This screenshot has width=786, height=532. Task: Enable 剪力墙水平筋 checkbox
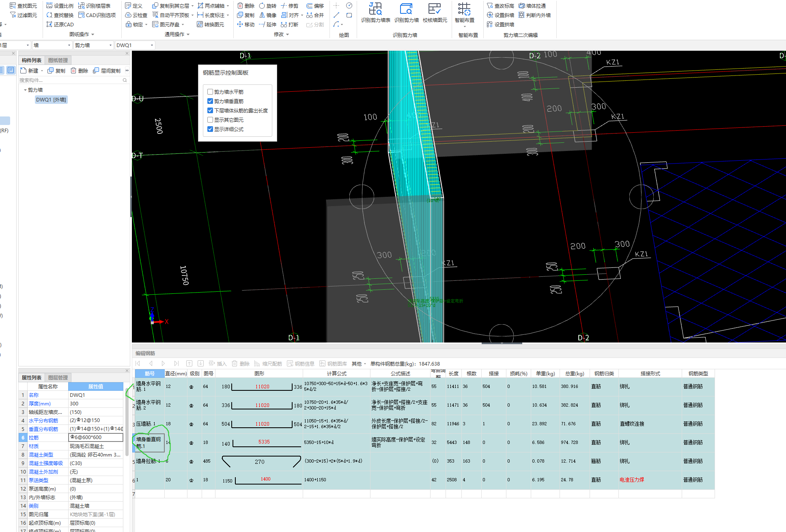pyautogui.click(x=210, y=92)
